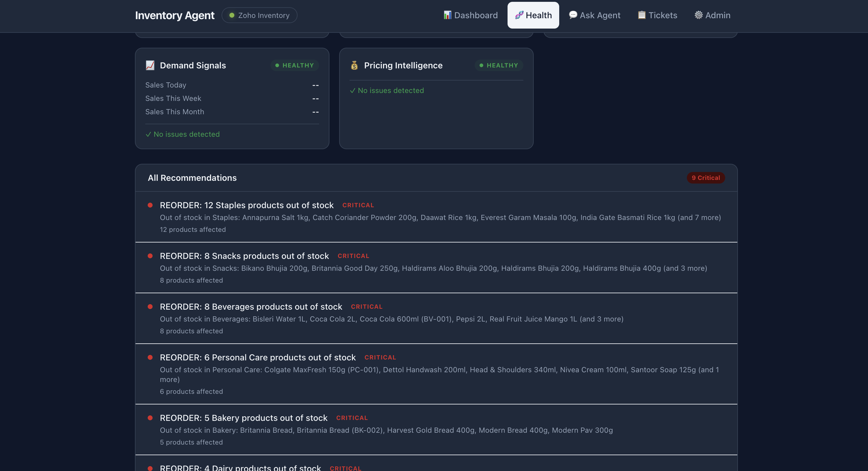
Task: Toggle the HEALTHY status badge on Demand Signals
Action: coord(294,65)
